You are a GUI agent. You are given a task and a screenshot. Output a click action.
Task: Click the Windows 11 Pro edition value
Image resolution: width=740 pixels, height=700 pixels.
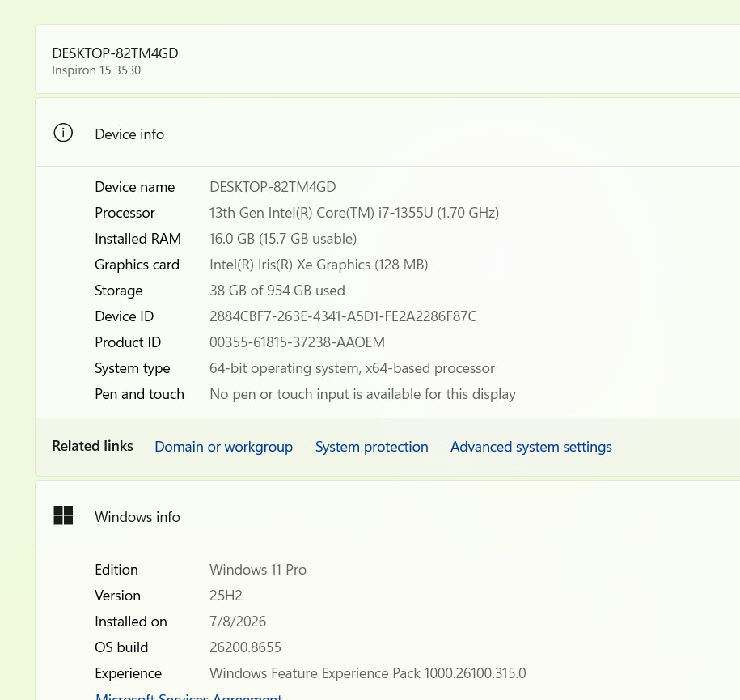[258, 570]
